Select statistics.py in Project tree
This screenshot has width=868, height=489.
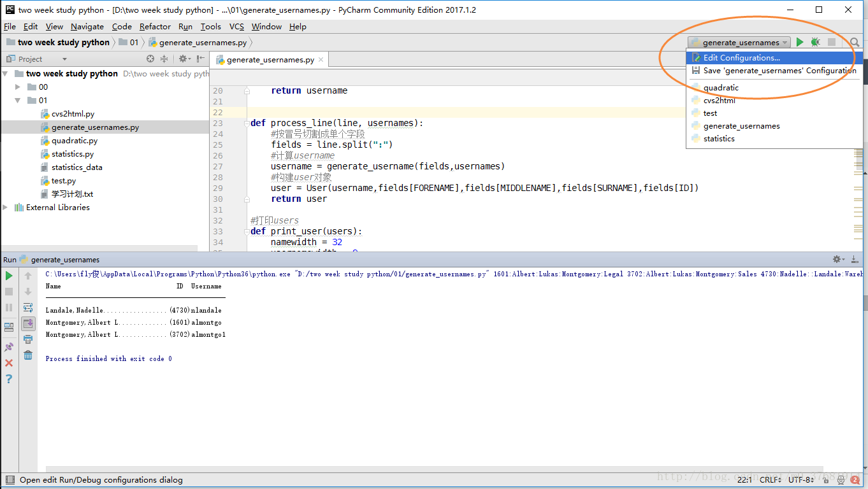[67, 153]
